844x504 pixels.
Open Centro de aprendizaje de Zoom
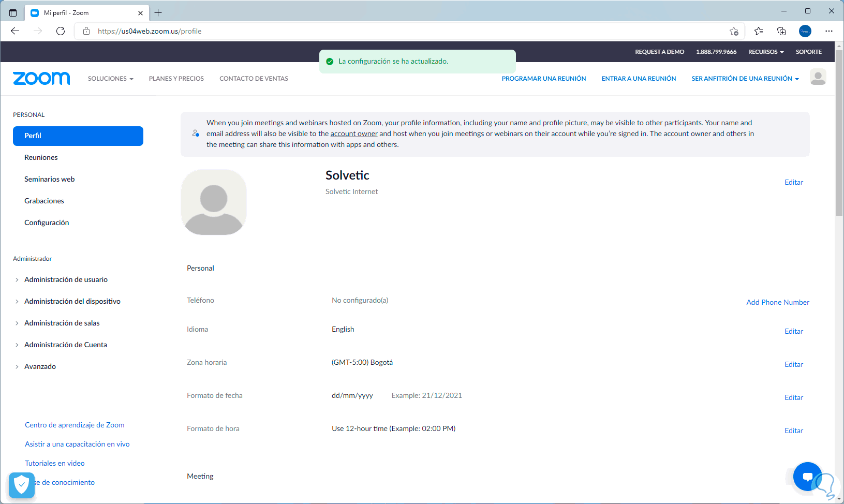(x=75, y=425)
